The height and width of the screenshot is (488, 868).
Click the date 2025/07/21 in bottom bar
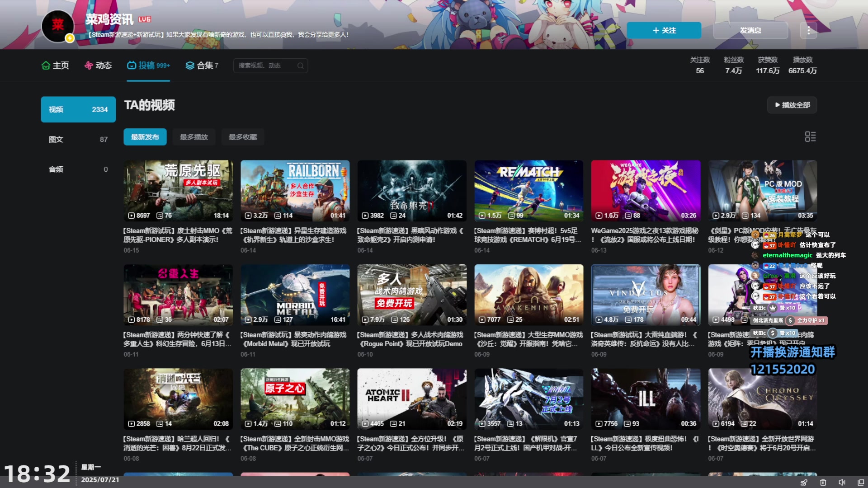pyautogui.click(x=100, y=479)
